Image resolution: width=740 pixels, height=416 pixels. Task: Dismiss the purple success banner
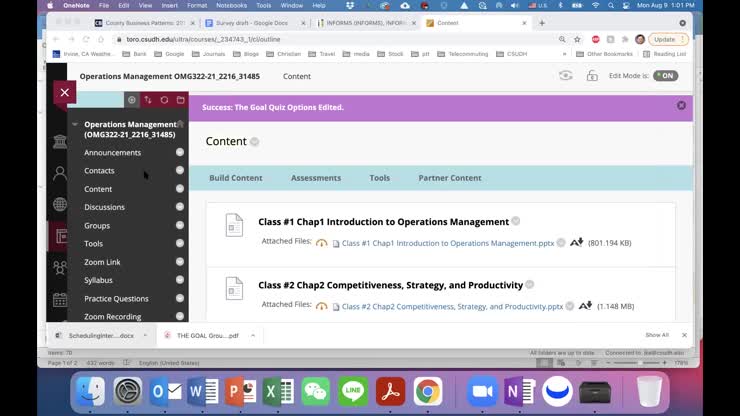pyautogui.click(x=681, y=106)
